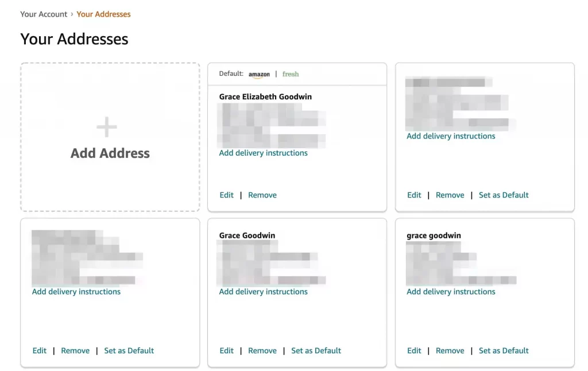Add delivery instructions for lowercase grace goodwin
This screenshot has height=371, width=588.
coord(451,292)
